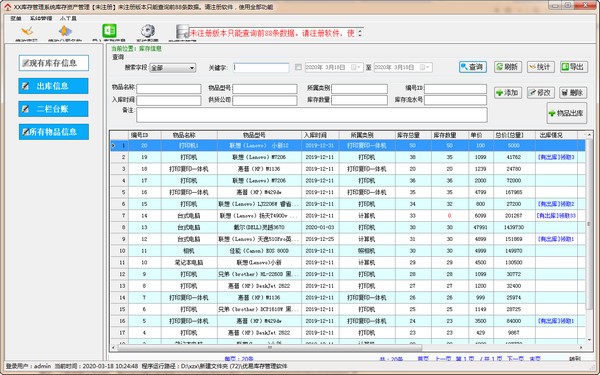Sort by the 物品型号 column header
This screenshot has height=375, width=600.
pos(259,135)
